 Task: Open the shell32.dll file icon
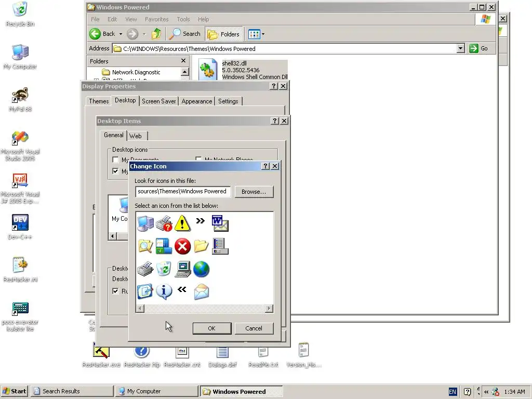click(207, 70)
